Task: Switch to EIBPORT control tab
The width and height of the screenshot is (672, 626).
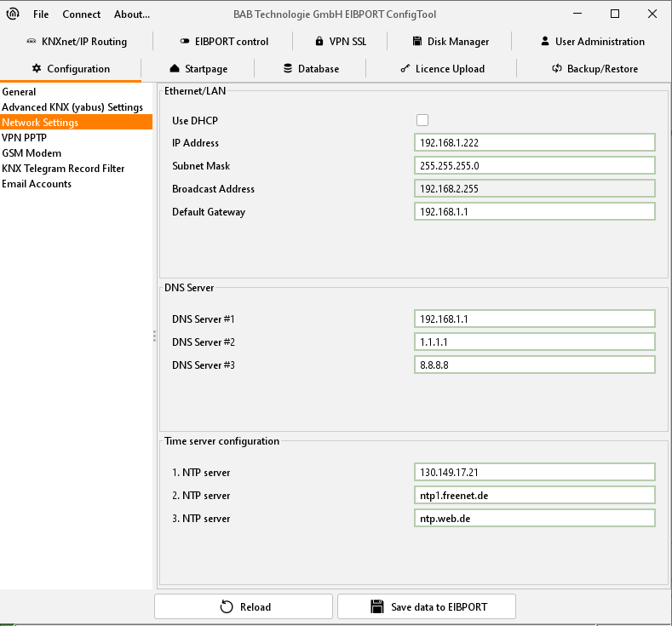Action: coord(224,41)
